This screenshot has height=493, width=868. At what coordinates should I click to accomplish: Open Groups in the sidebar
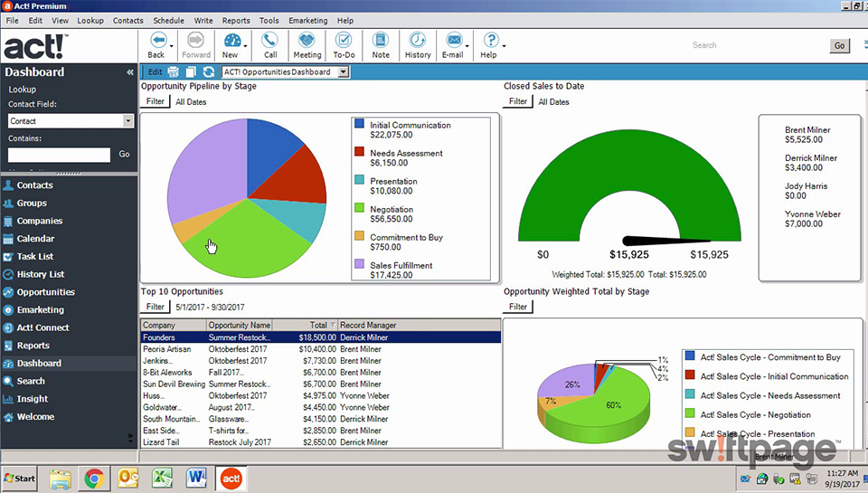click(x=32, y=203)
